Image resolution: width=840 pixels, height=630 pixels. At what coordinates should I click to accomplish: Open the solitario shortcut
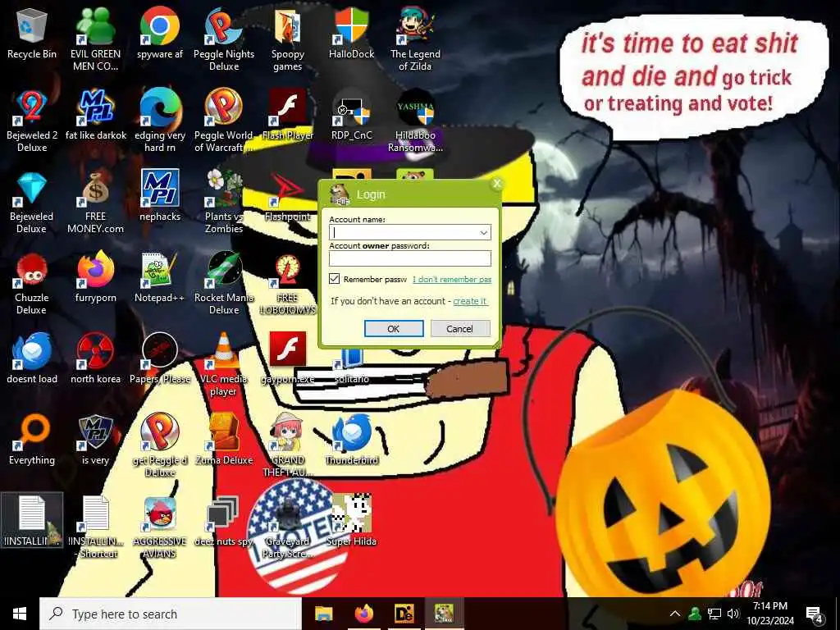[x=351, y=367]
